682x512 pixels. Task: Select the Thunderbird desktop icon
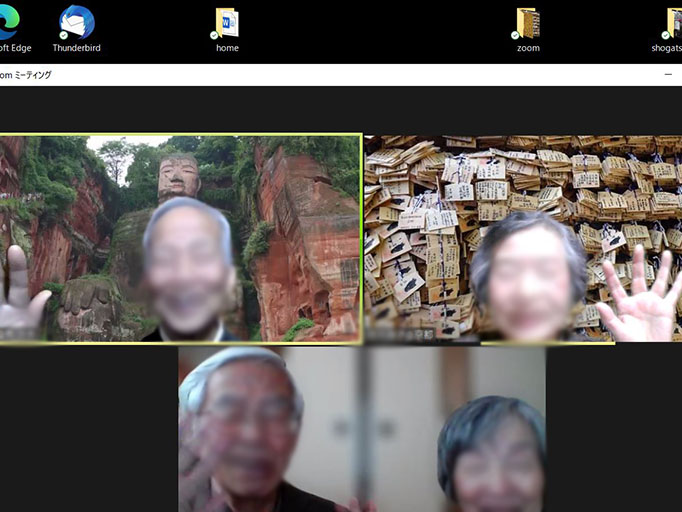pos(76,23)
